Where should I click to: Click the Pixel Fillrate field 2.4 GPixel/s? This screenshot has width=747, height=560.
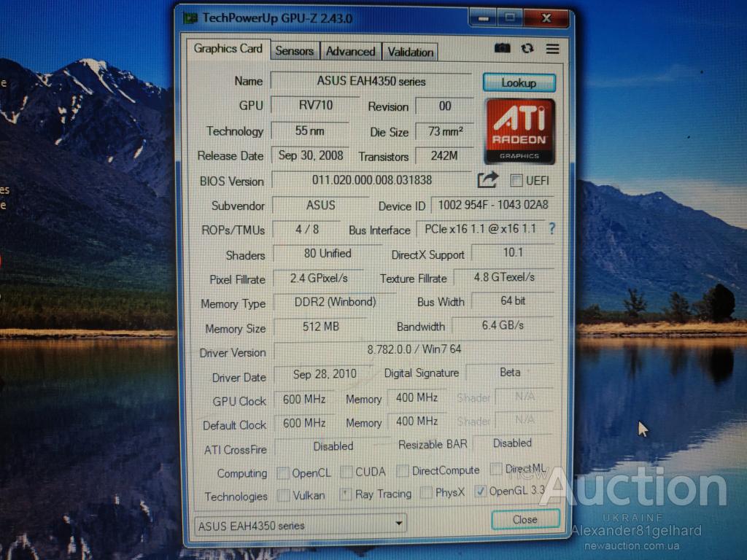click(x=319, y=278)
